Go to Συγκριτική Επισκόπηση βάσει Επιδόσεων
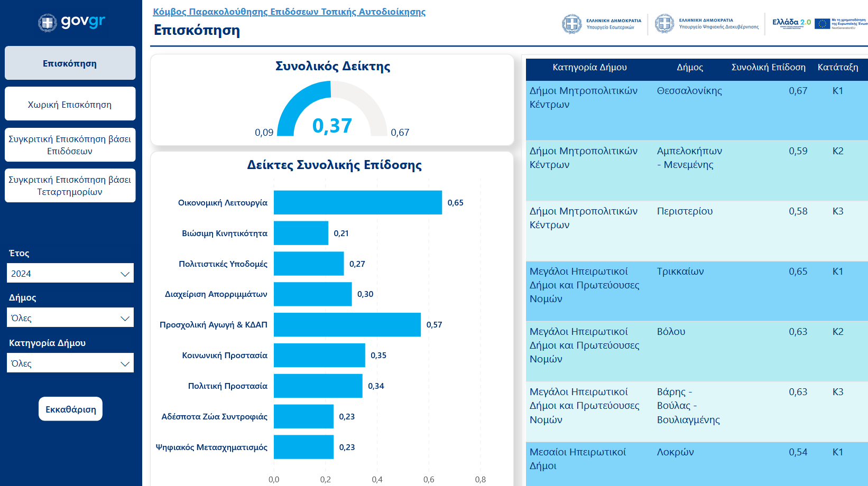Screen dimensions: 868x486 [x=70, y=145]
